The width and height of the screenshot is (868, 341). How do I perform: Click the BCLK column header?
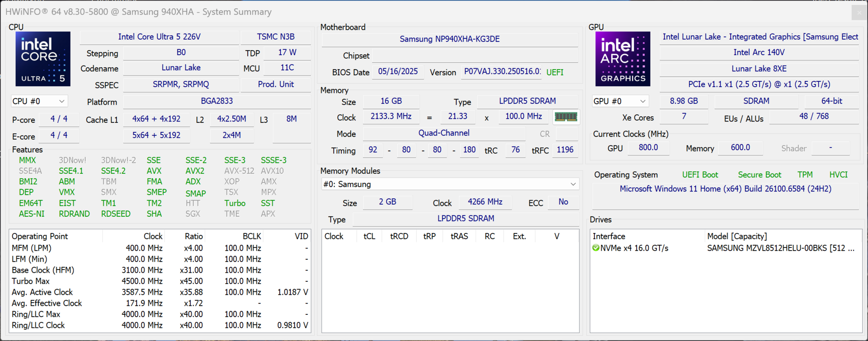tap(251, 236)
